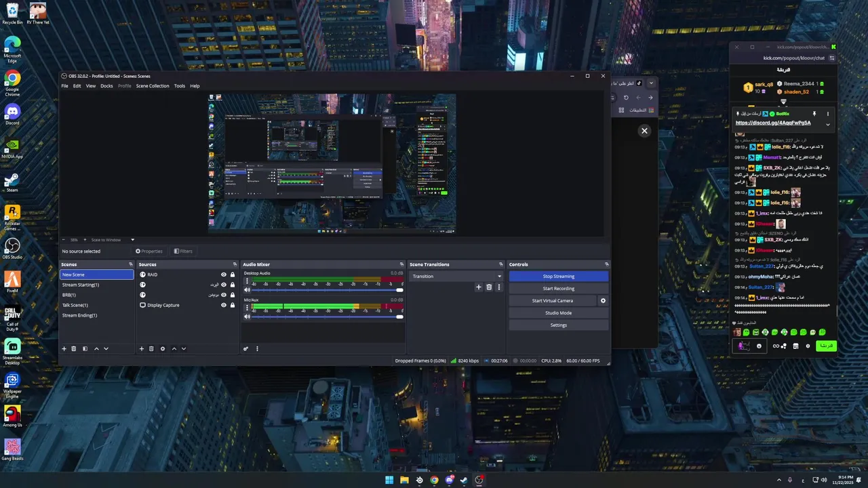
Task: Open OBS Settings button
Action: click(558, 325)
